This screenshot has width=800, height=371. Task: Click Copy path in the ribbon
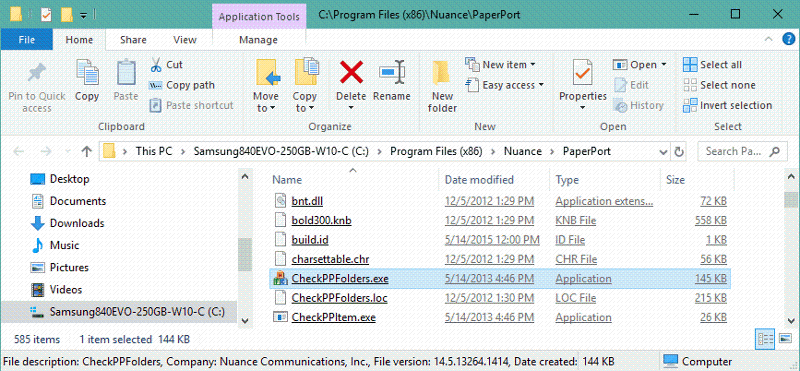(x=182, y=85)
